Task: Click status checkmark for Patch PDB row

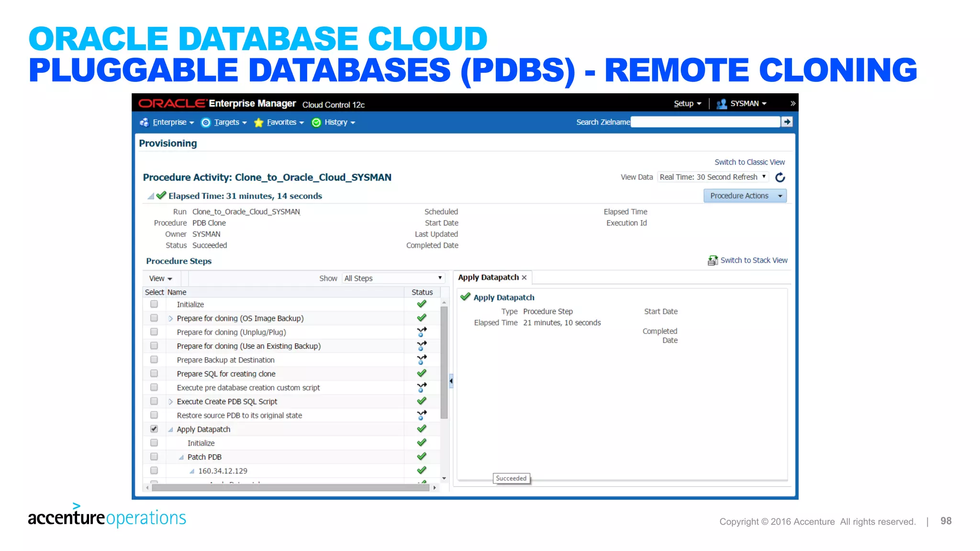Action: (x=422, y=457)
